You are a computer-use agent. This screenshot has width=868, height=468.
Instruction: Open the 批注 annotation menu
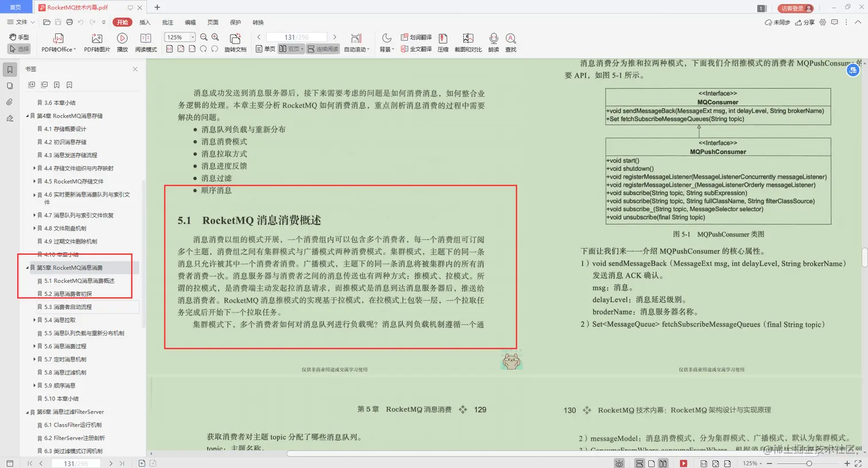click(167, 22)
